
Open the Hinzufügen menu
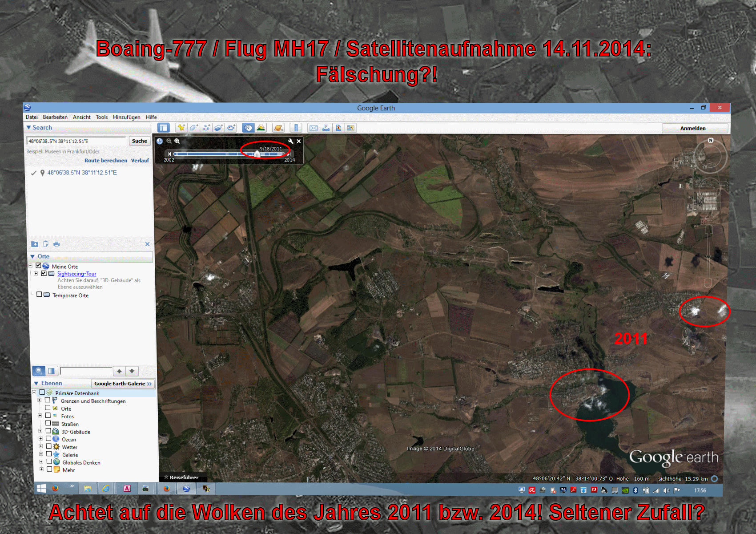click(x=126, y=117)
